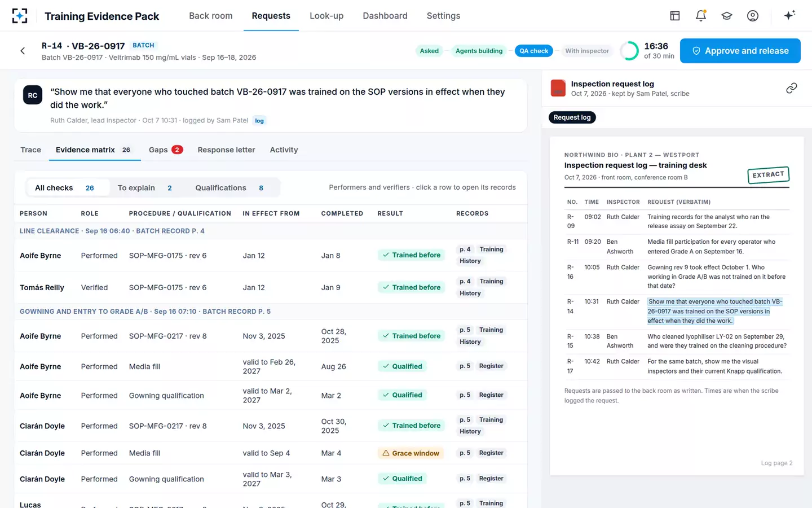Go back with the left arrow
Screen dimensions: 812x508
23,51
